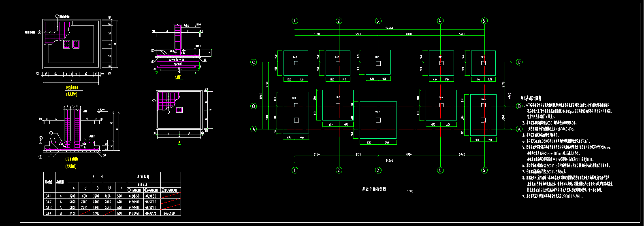Select the h value 500 in DJ-1 row
Viewport: 644px width, 226px height.
pyautogui.click(x=119, y=196)
